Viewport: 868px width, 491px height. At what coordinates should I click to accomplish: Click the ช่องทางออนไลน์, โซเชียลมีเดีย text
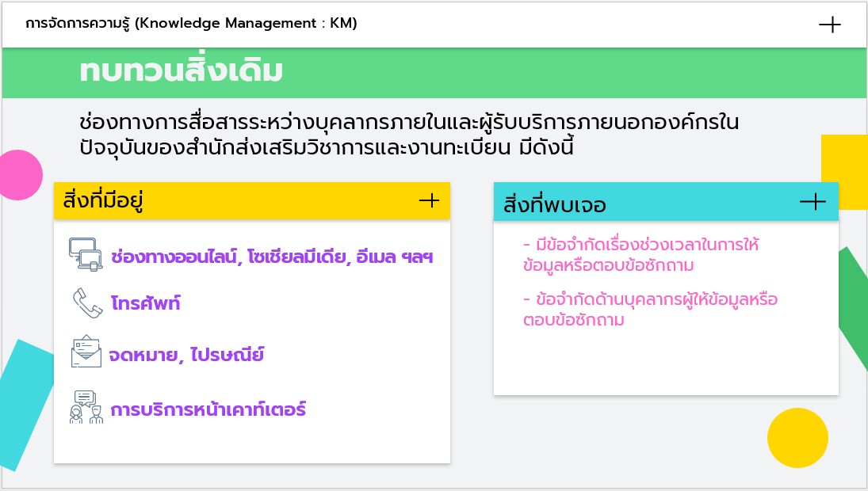[x=272, y=257]
